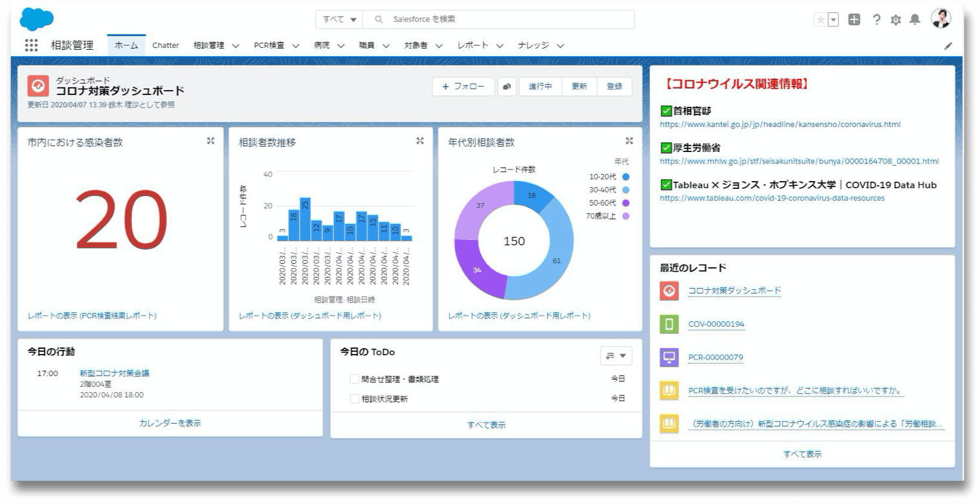Switch to the Chatter tab
The image size is (980, 504).
pos(166,45)
